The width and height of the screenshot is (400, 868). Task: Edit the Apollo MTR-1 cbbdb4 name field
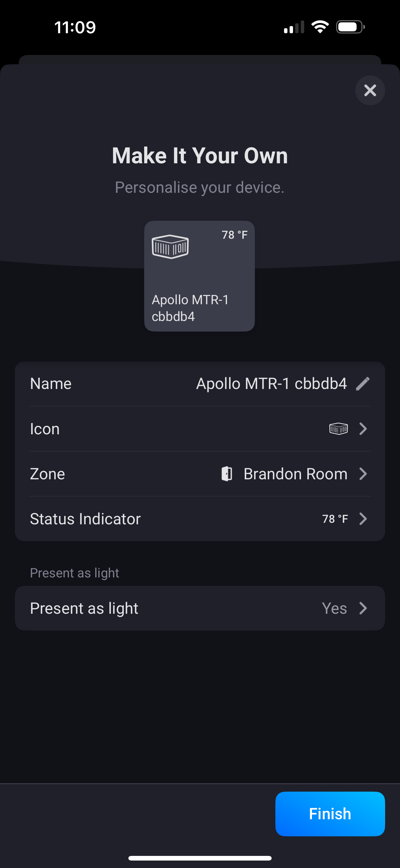(x=271, y=384)
